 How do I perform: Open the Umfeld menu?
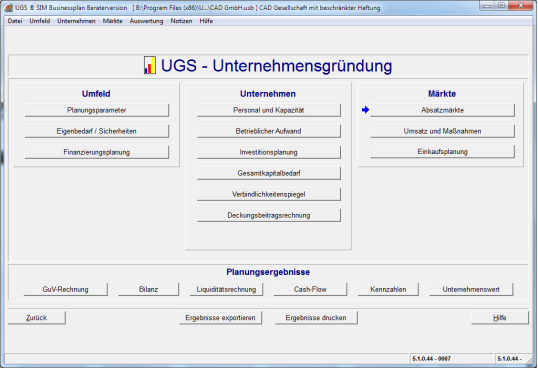(39, 21)
